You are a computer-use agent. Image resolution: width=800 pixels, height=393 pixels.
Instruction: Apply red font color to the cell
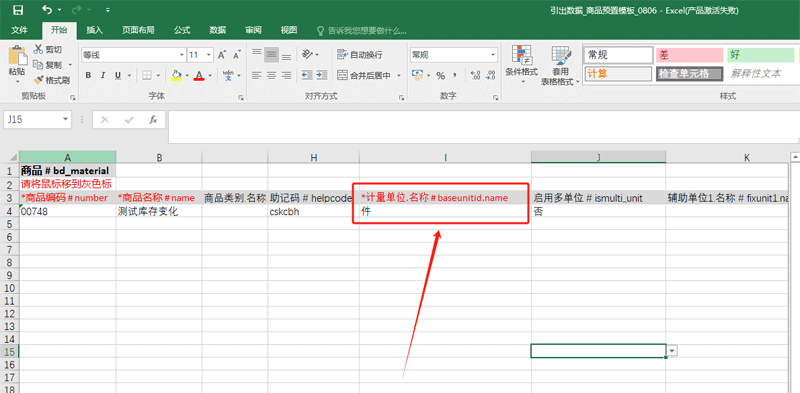(199, 76)
